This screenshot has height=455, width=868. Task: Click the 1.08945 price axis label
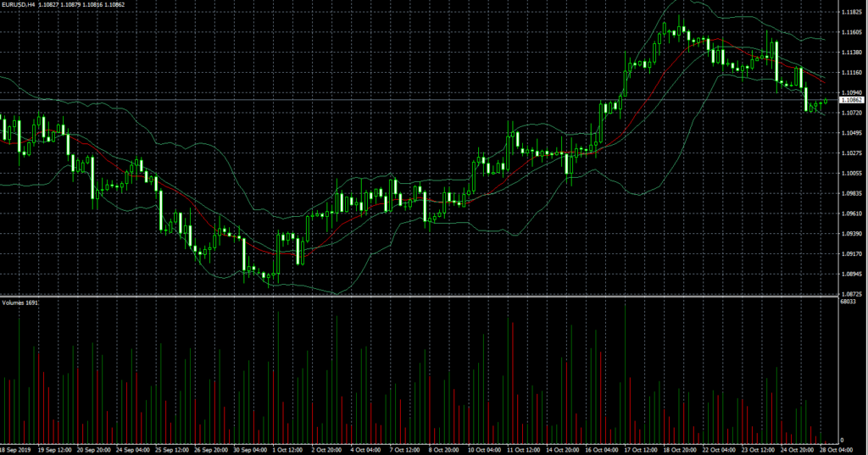(851, 274)
